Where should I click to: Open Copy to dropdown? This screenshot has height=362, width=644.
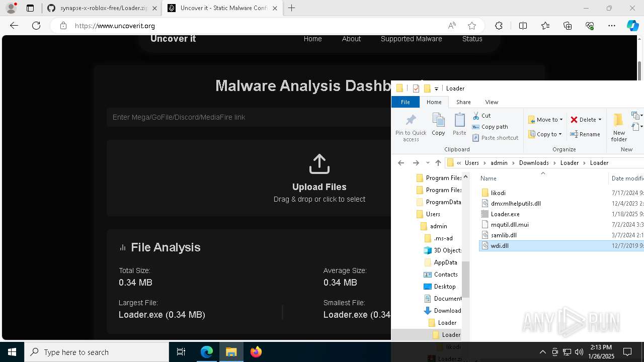click(545, 134)
